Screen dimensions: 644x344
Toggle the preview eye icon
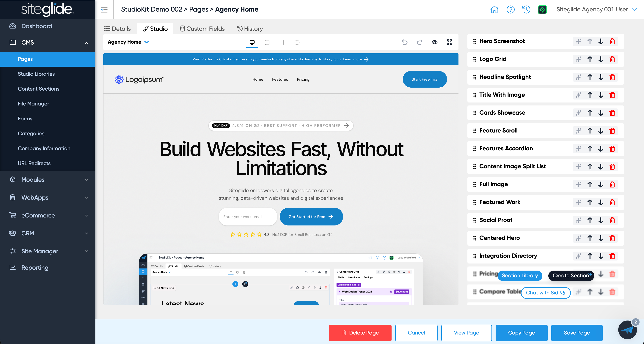[434, 42]
